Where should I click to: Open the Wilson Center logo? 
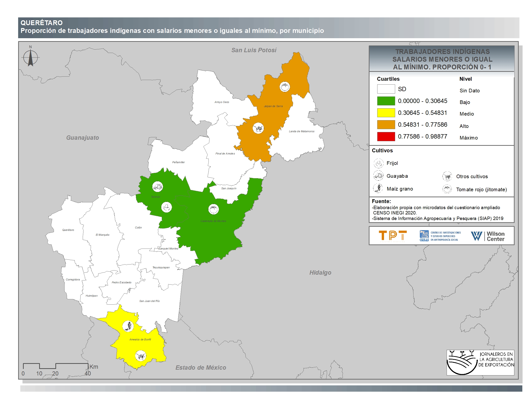pos(488,236)
